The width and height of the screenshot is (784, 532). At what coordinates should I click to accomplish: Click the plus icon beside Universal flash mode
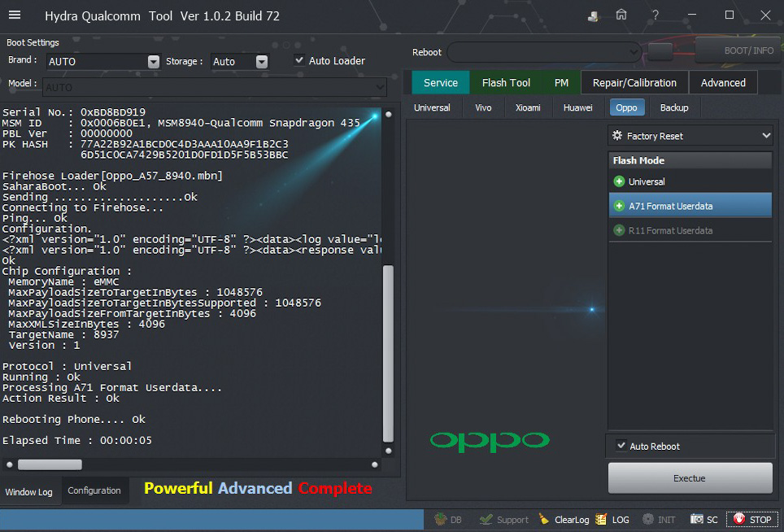click(619, 181)
